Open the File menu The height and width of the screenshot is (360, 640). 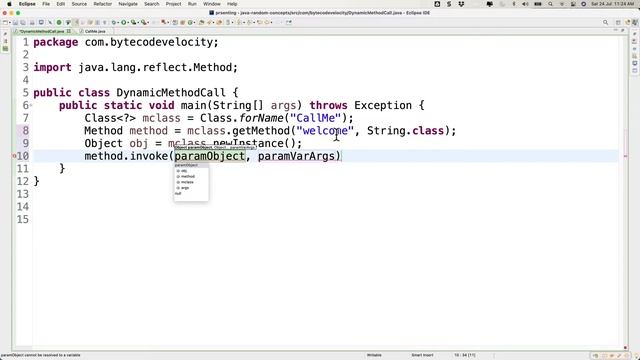[46, 4]
